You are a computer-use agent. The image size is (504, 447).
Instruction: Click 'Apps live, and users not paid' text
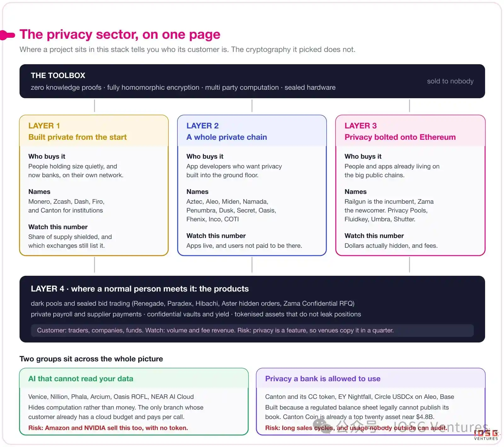(x=244, y=246)
